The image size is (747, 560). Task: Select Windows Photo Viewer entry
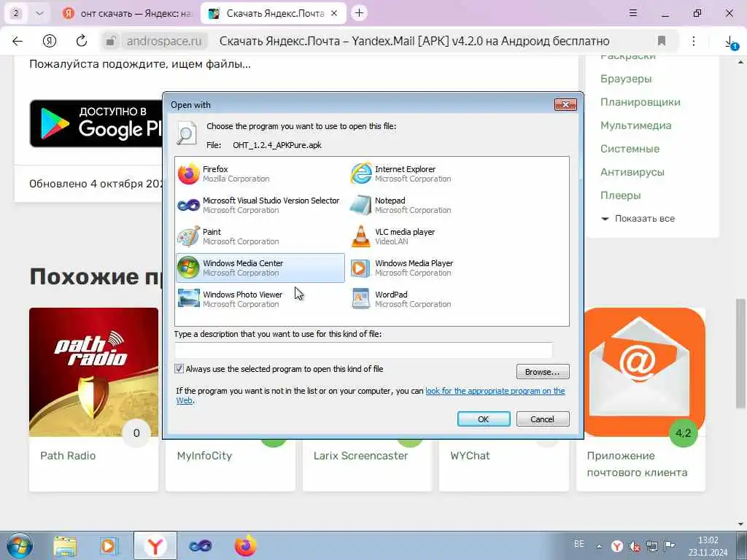coord(260,299)
